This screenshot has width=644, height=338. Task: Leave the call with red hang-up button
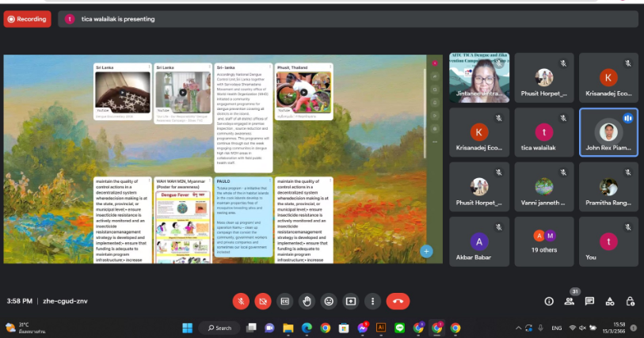coord(398,301)
